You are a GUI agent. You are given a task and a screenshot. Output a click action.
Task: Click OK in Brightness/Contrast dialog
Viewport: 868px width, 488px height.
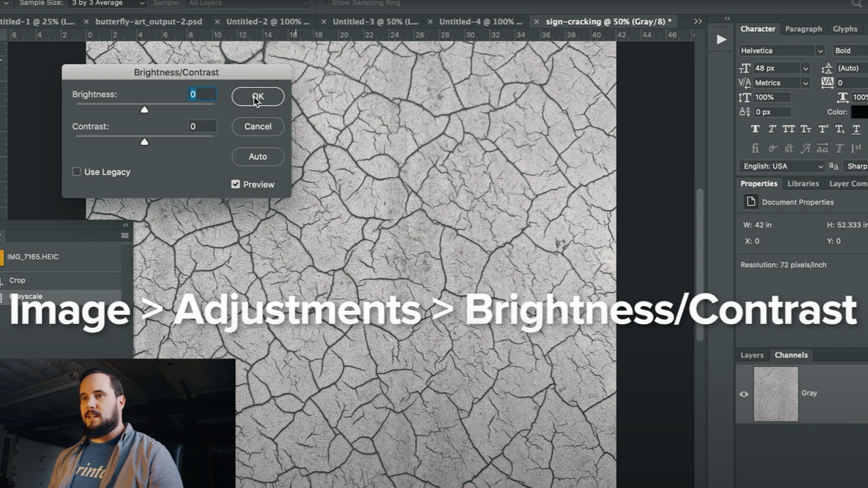pos(258,97)
